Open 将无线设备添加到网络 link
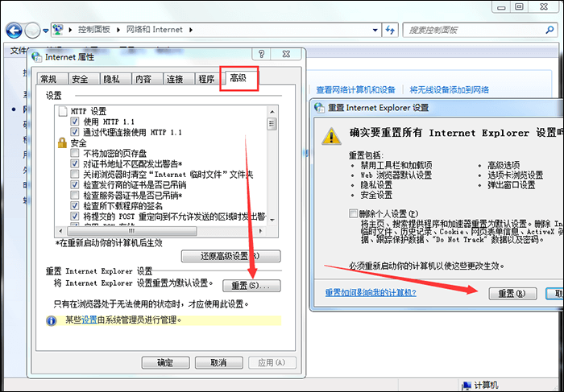564x392 pixels. 450,90
